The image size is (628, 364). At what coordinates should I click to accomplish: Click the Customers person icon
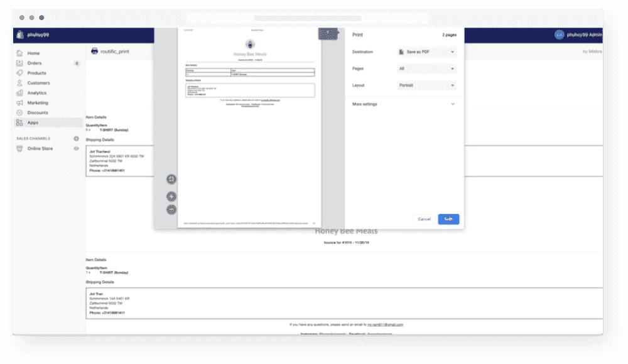(x=20, y=83)
